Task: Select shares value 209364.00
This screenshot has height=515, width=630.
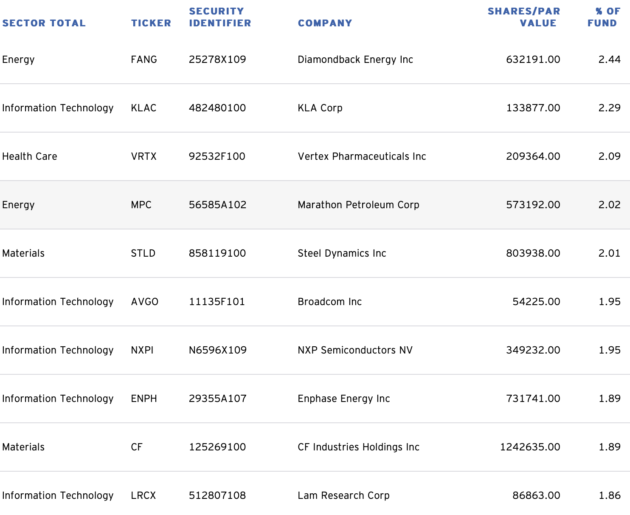Action: tap(533, 156)
